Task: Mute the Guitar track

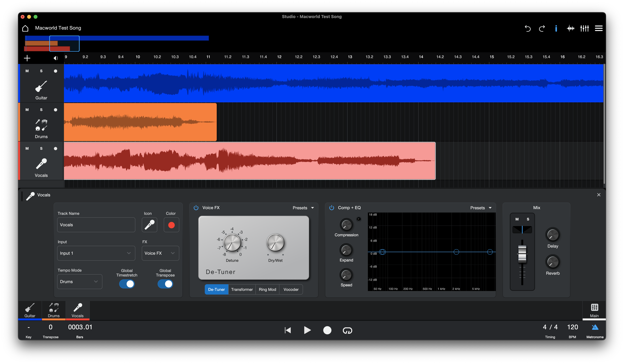Action: point(27,71)
